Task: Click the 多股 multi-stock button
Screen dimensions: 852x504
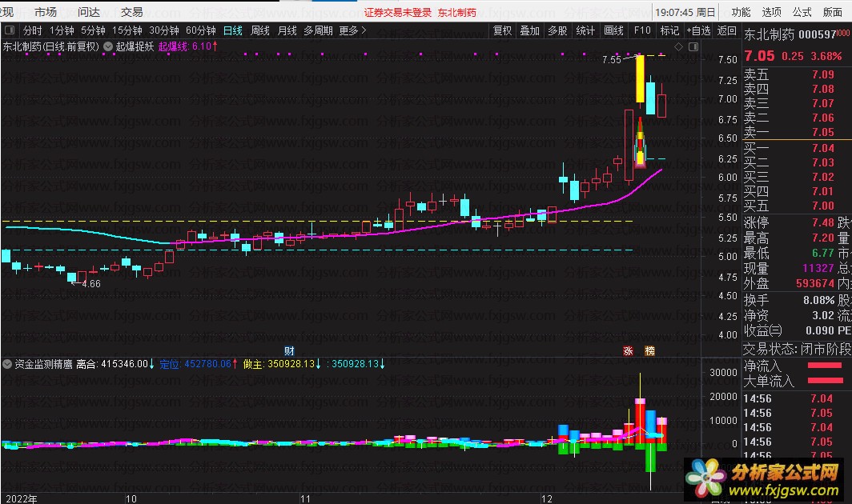Action: (557, 30)
